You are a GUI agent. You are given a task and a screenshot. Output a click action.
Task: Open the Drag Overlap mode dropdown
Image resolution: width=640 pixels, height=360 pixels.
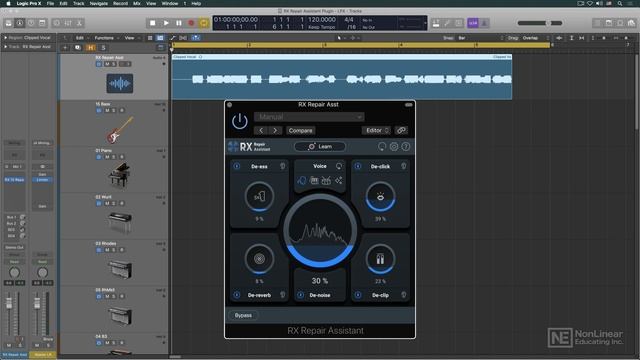[x=536, y=38]
